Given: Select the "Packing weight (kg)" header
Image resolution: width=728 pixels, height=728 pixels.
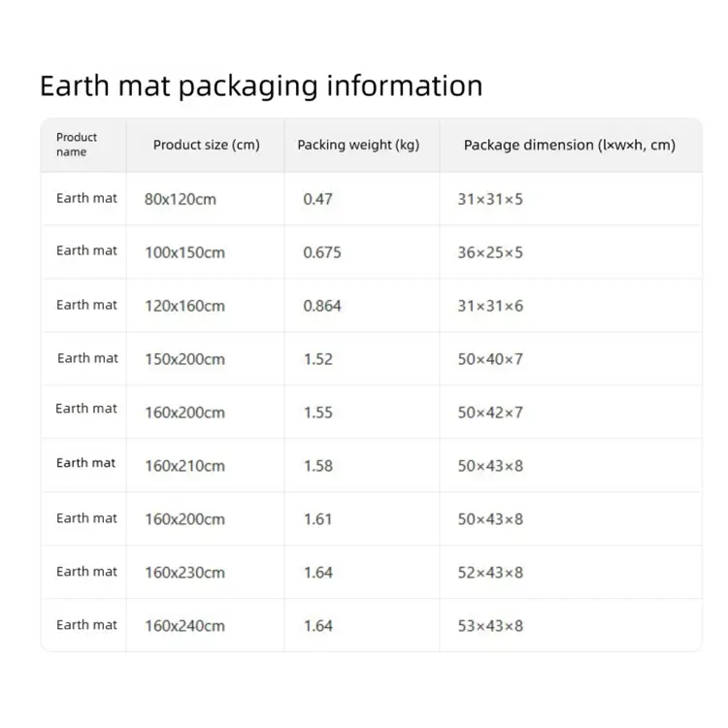Looking at the screenshot, I should 358,145.
